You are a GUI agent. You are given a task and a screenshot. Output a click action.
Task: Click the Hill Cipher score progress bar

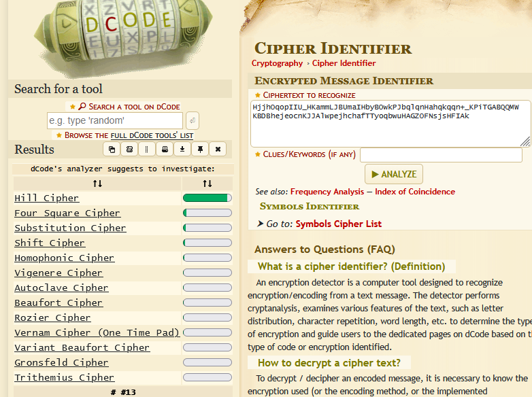coord(207,198)
